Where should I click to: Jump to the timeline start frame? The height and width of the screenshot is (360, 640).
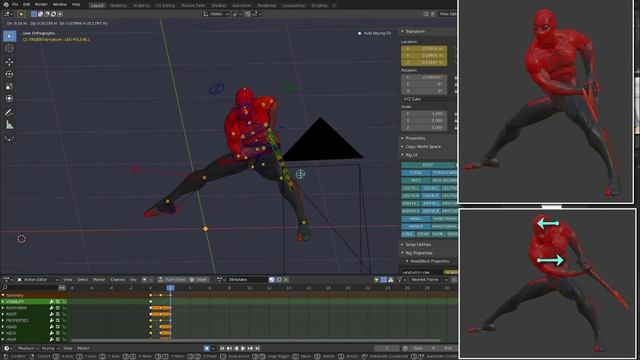click(x=222, y=348)
